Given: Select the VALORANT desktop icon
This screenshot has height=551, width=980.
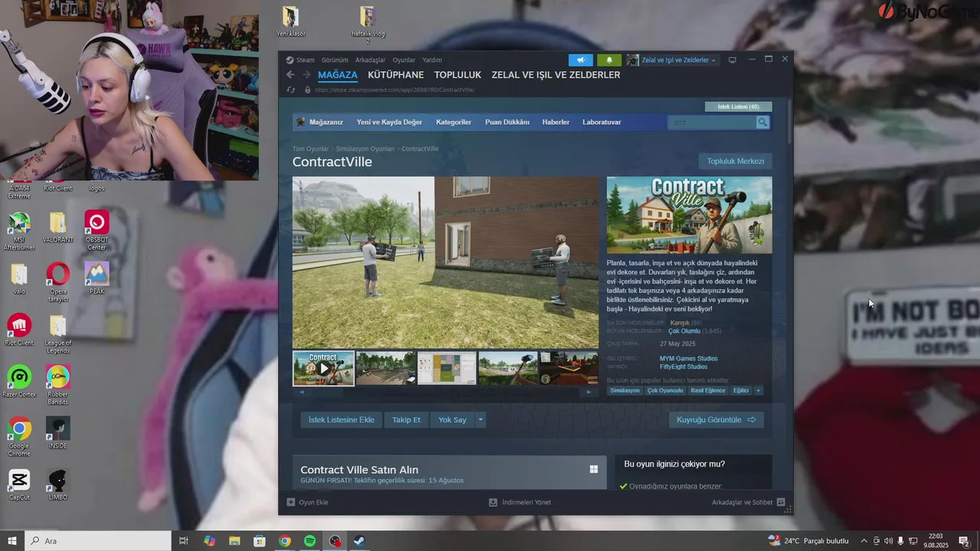Looking at the screenshot, I should click(x=58, y=227).
